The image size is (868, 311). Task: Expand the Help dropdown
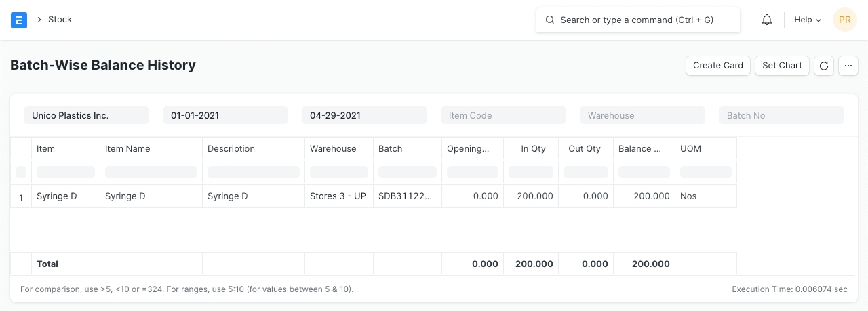[807, 20]
